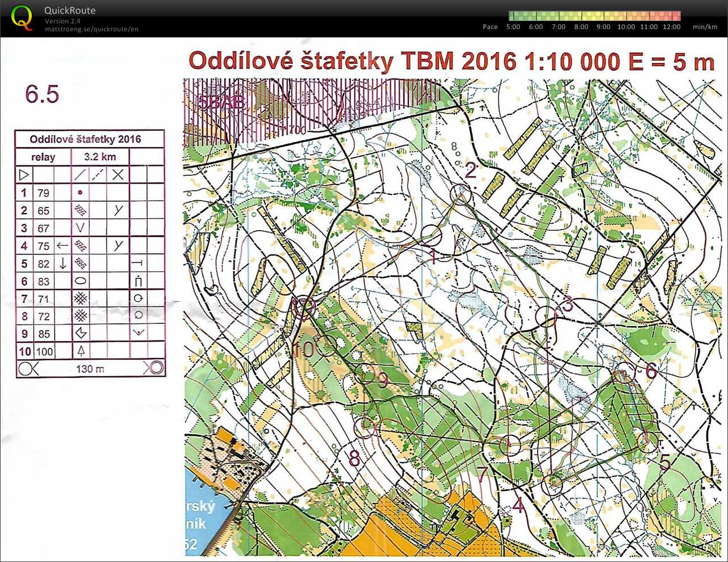Click control code 79 in the table

[44, 193]
